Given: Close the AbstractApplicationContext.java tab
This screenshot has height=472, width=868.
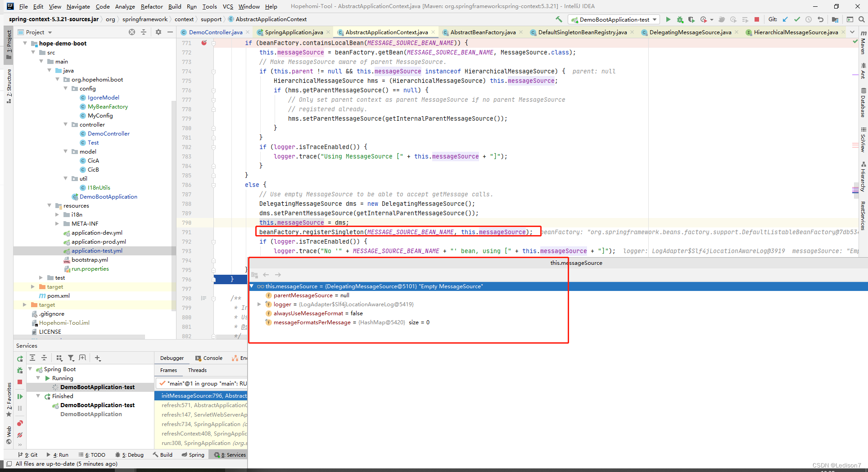Looking at the screenshot, I should 433,32.
